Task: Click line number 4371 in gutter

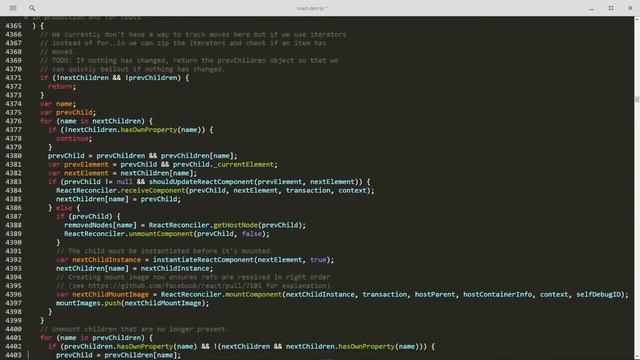Action: (x=13, y=78)
